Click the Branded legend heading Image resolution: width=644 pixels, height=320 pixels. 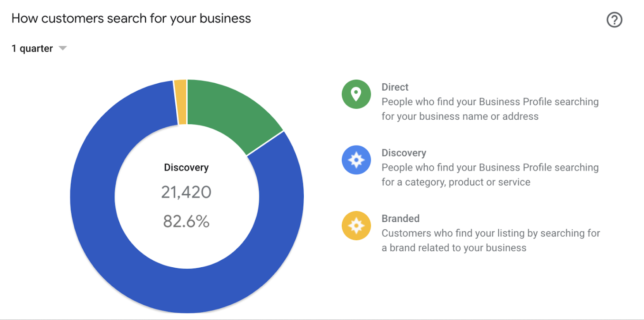click(400, 218)
